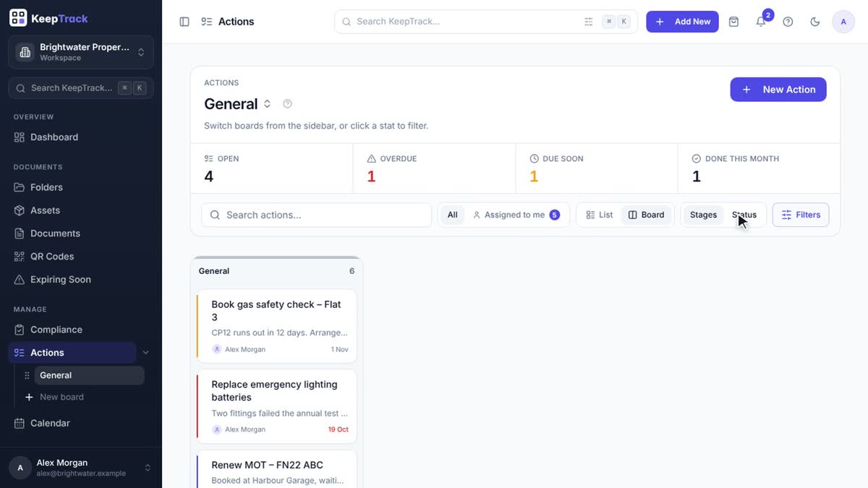Screen dimensions: 868x488
Task: Click the drag handle beside General board
Action: 27,376
